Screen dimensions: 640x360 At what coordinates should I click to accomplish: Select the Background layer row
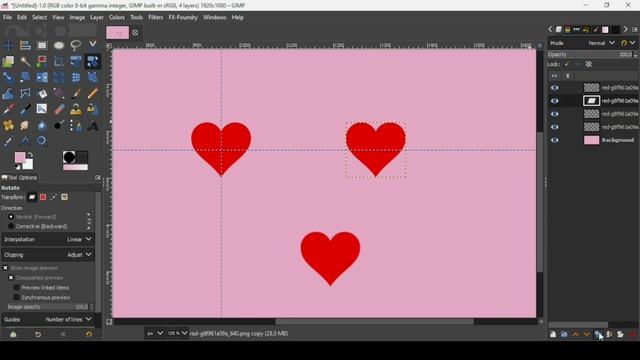coord(593,140)
